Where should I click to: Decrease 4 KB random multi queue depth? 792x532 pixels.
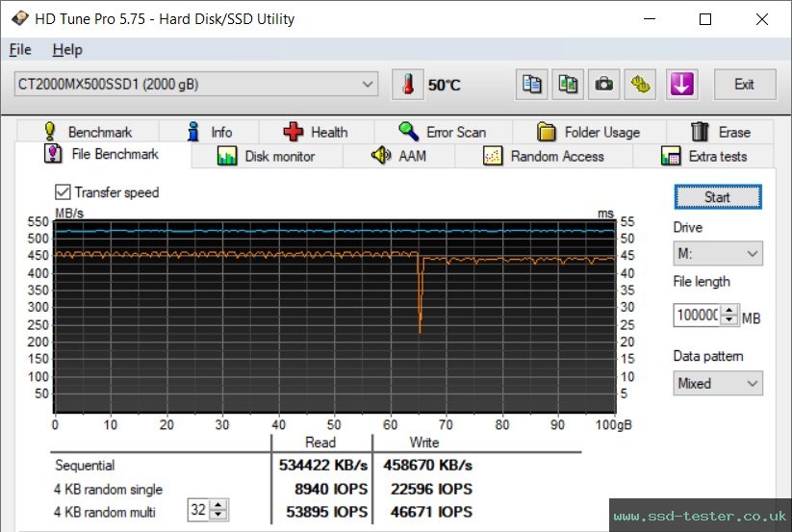click(x=218, y=515)
